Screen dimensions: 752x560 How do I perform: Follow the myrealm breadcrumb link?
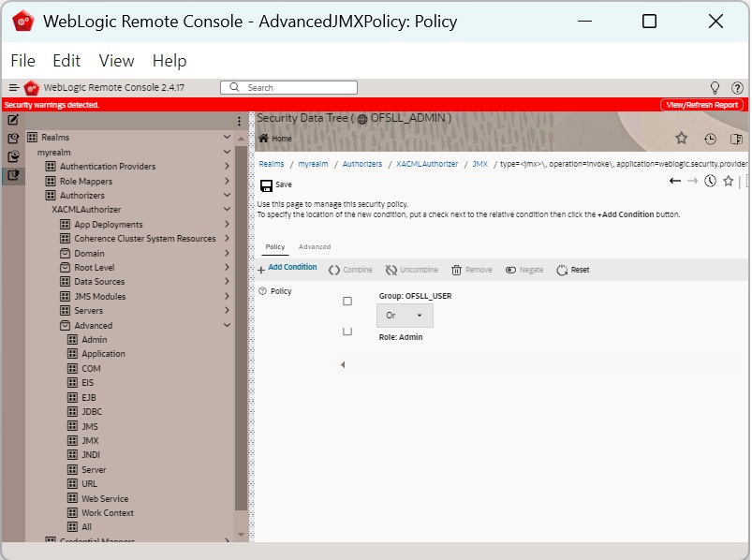coord(313,164)
